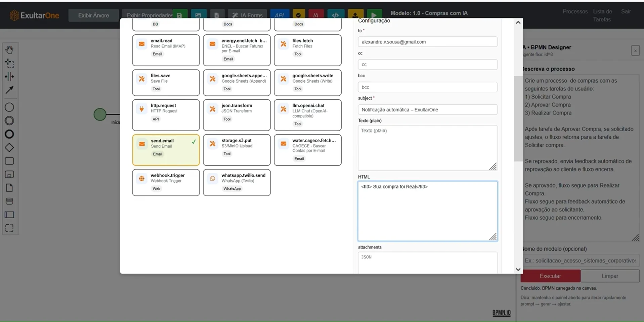Click inside the HTML text area

427,211
